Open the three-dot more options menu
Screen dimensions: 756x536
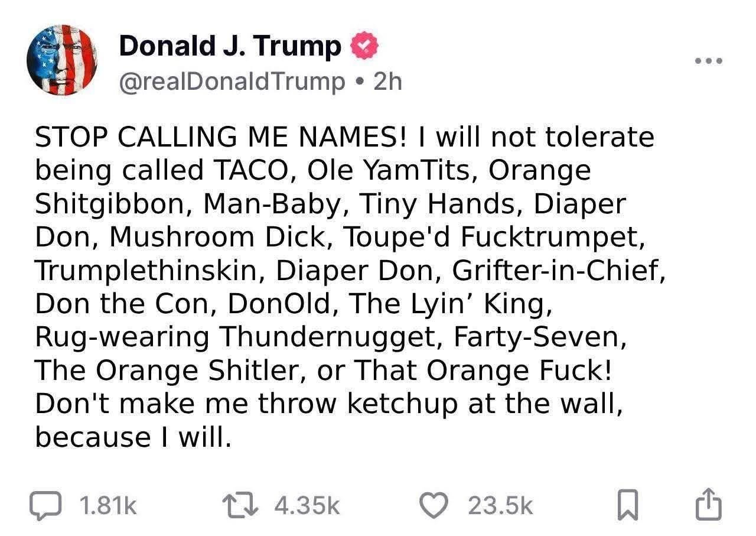(x=709, y=61)
